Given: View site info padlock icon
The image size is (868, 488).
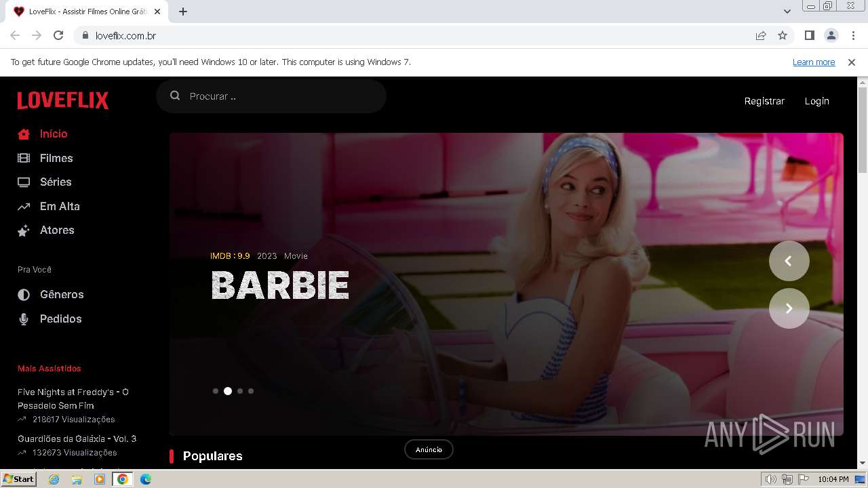Looking at the screenshot, I should coord(85,35).
